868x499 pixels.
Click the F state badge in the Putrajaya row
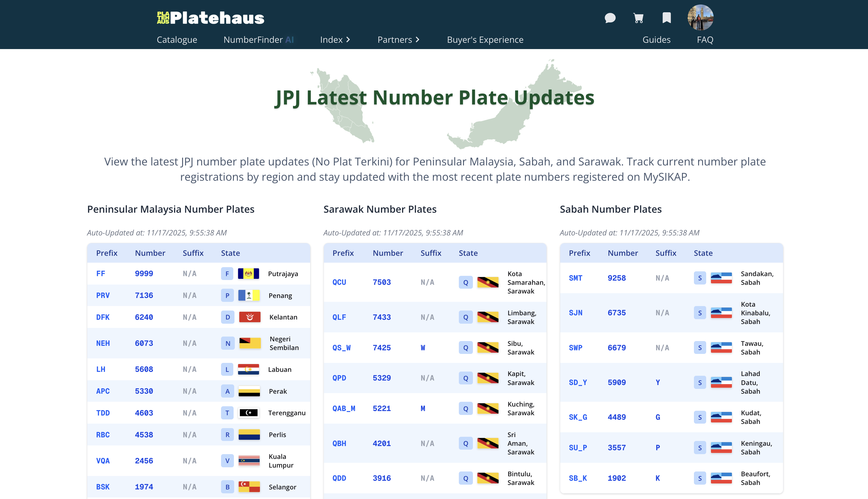[227, 273]
